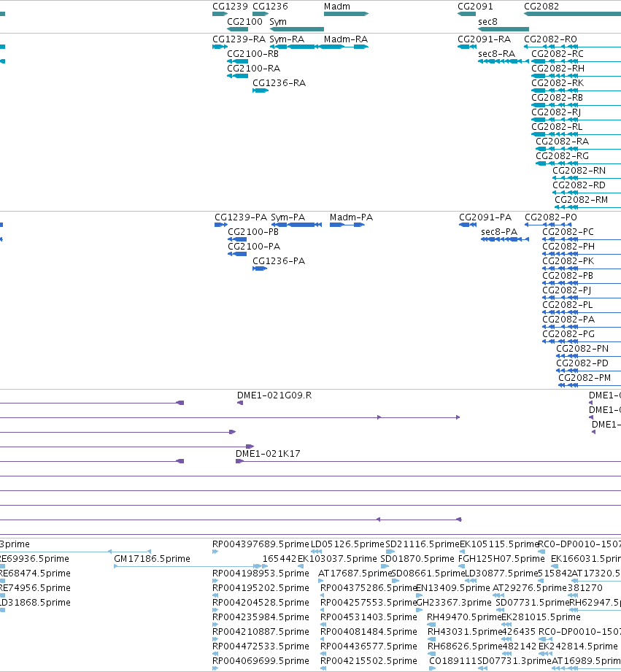Click EST AT17687.5prime label
Viewport: 621px width, 672px height.
(x=355, y=573)
